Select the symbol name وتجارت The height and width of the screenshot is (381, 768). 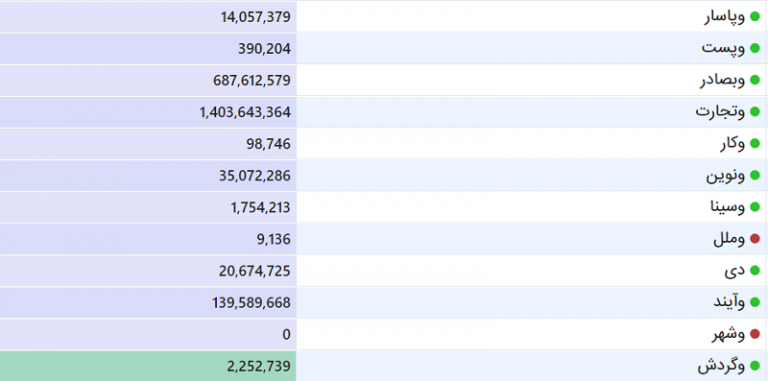[720, 112]
